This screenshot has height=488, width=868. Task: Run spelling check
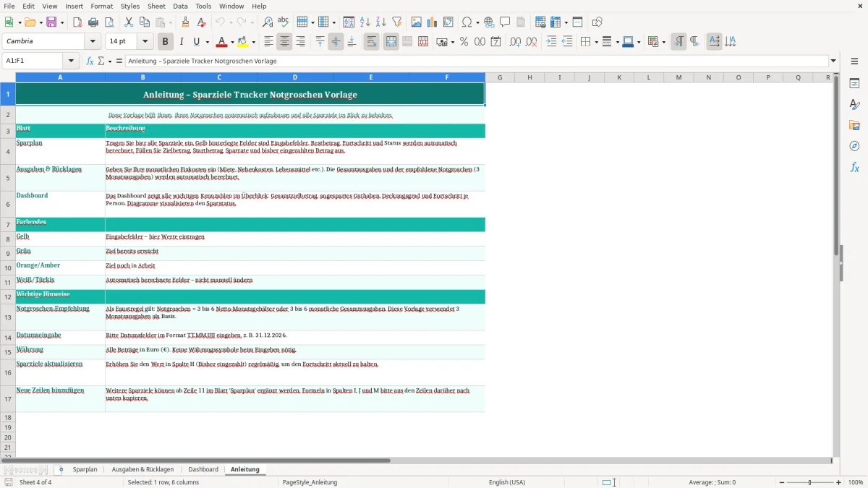(x=284, y=22)
